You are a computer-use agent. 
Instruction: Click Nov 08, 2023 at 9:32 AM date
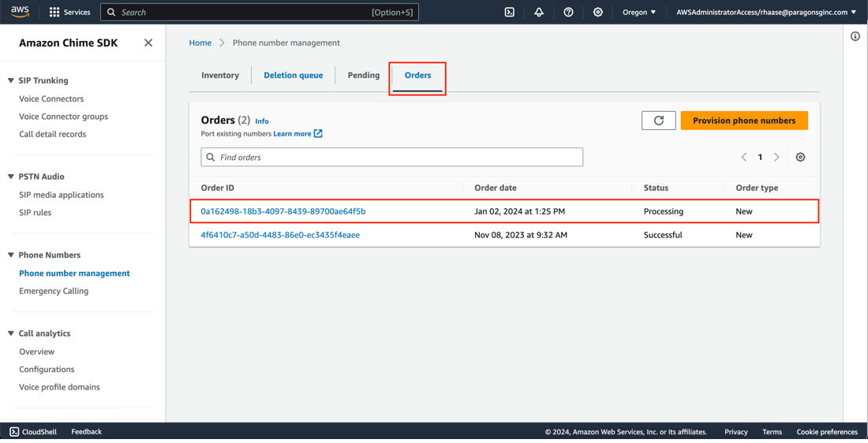521,235
